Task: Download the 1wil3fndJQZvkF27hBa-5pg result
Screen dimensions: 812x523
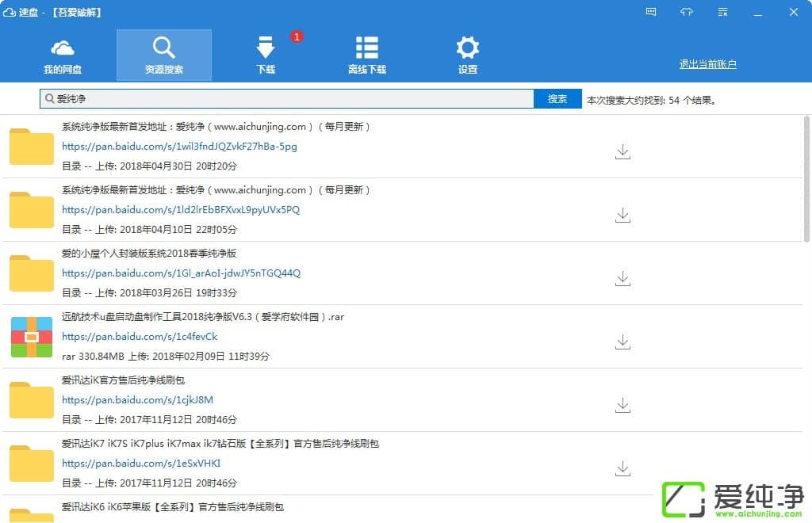Action: click(622, 152)
